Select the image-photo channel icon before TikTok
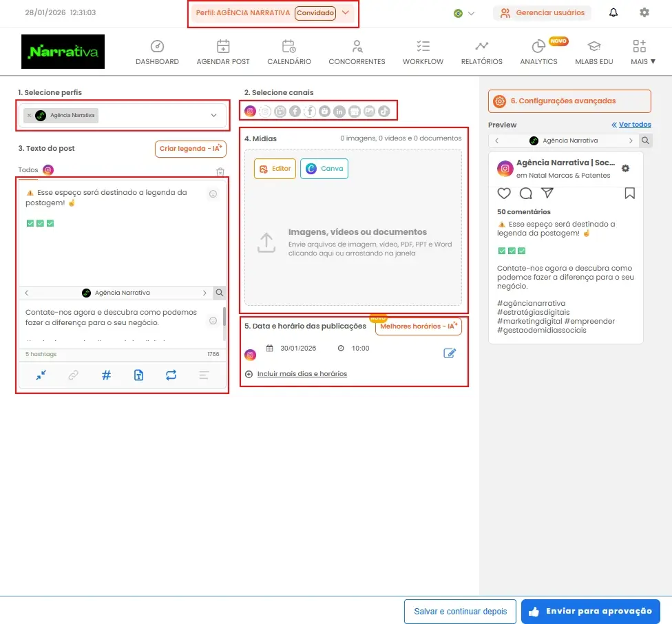672x624 pixels. pyautogui.click(x=370, y=112)
